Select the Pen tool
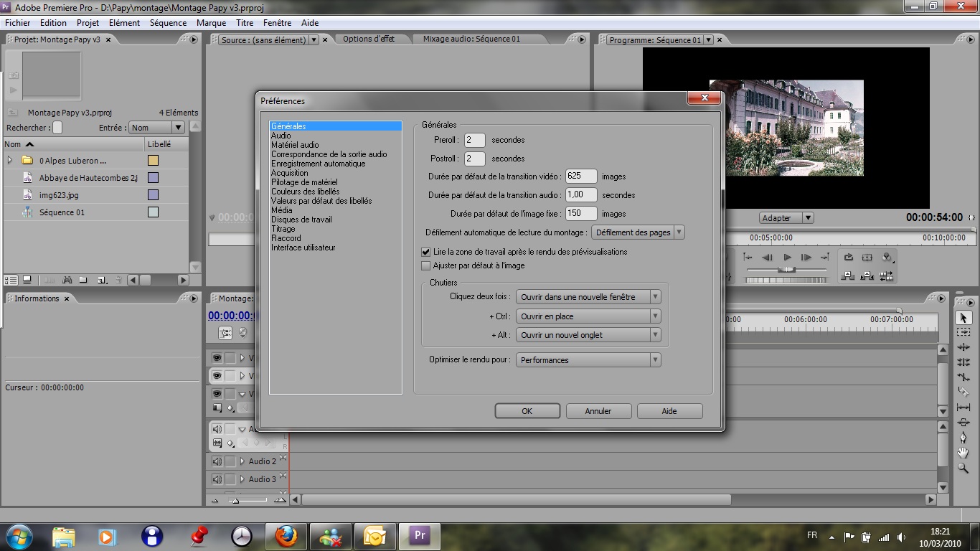 coord(963,438)
